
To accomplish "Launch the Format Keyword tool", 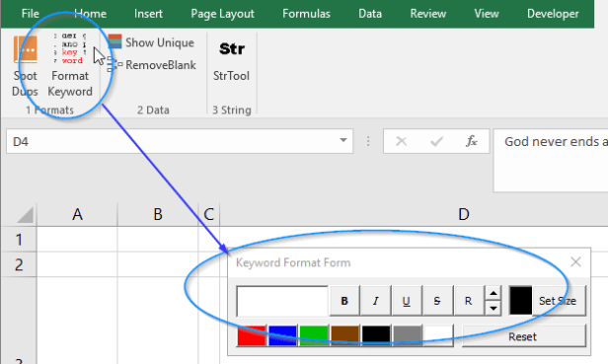I will [70, 66].
